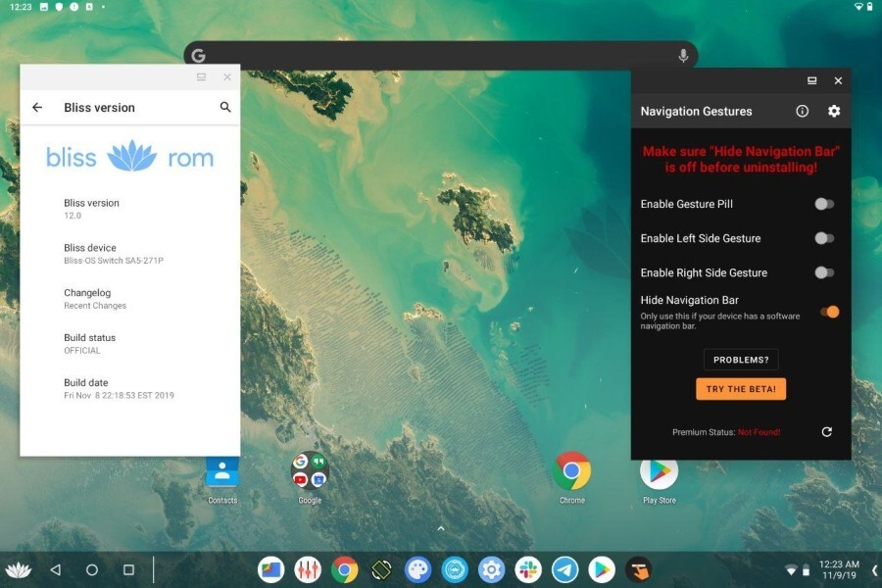
Task: Open Chrome from the taskbar
Action: 343,568
